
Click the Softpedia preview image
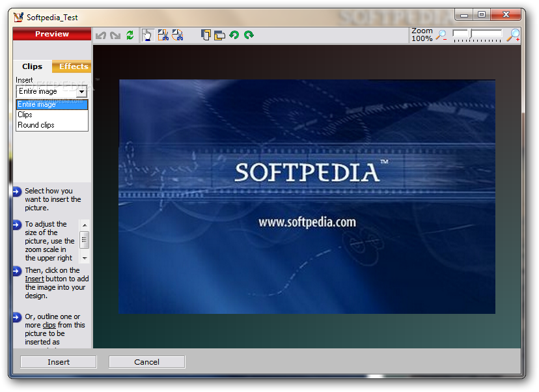(307, 197)
